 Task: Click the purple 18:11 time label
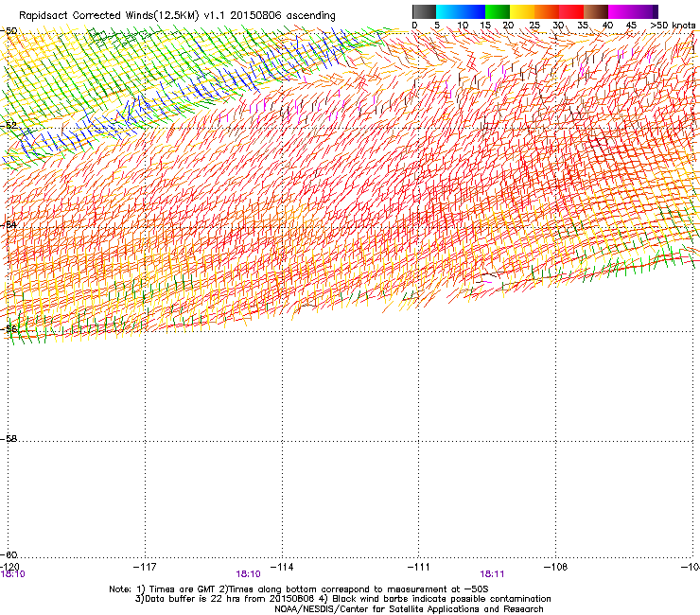(492, 574)
